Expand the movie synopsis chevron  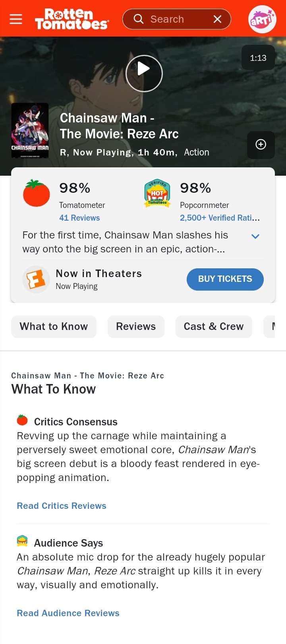tap(255, 237)
